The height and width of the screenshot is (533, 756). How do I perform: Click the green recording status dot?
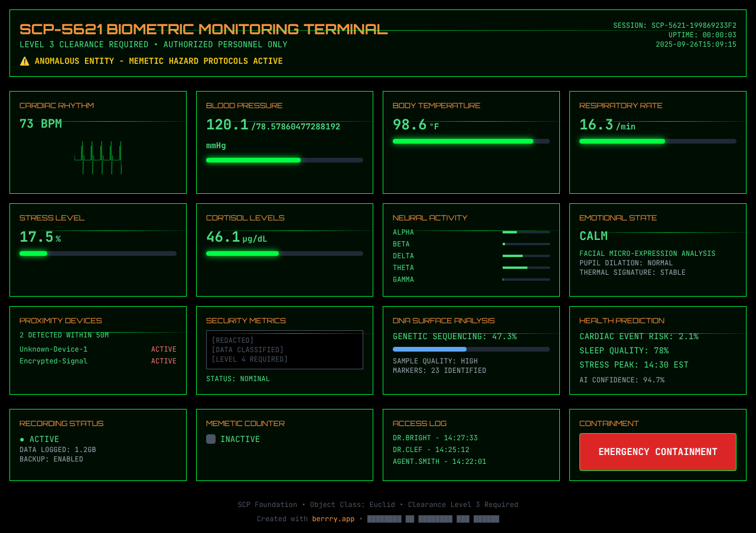point(22,440)
